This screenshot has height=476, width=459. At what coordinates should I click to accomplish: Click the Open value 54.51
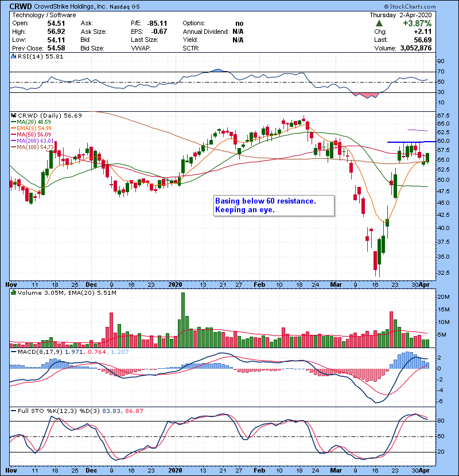(56, 24)
